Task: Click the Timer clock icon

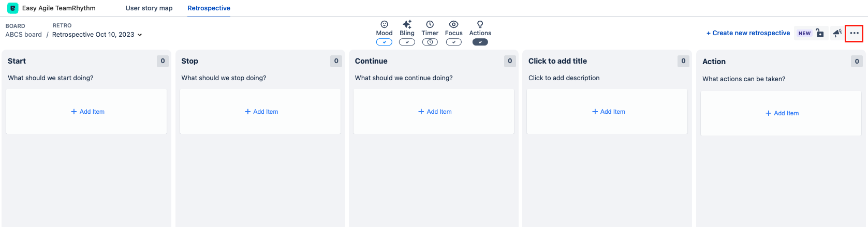Action: [430, 24]
